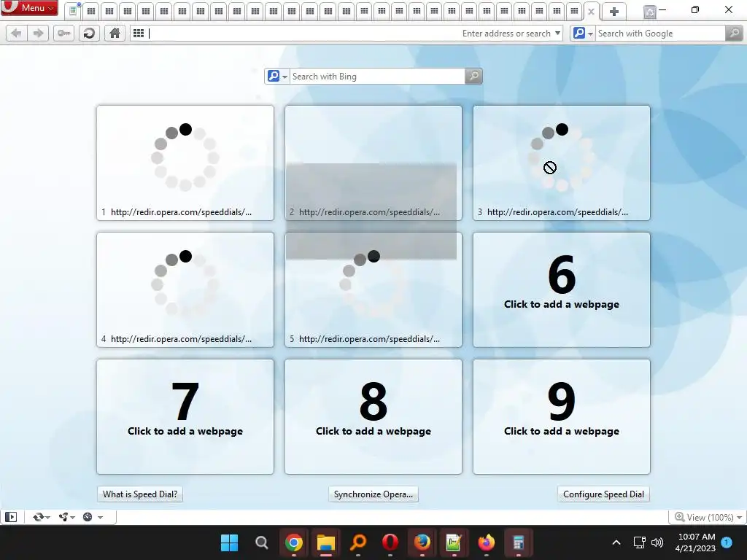This screenshot has width=747, height=560.
Task: Open the Opera Turbo menu
Action: 93,517
